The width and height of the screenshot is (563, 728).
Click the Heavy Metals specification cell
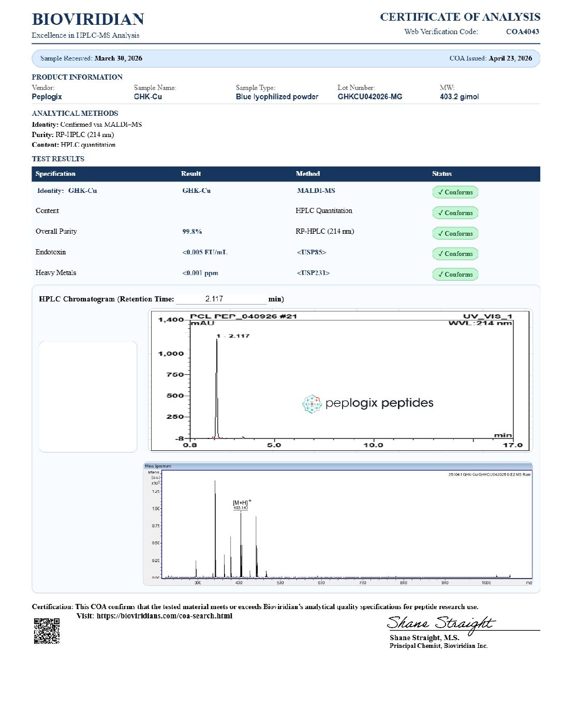coord(56,273)
